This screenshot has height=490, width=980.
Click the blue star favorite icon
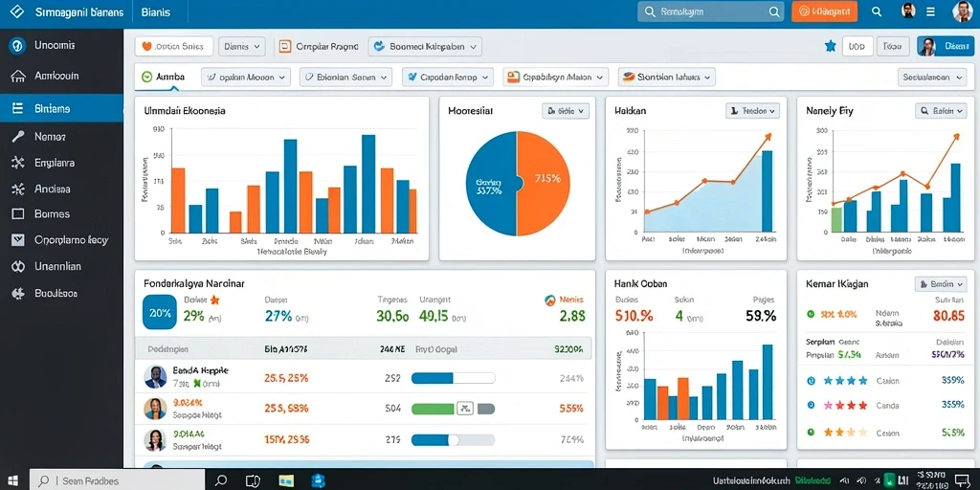point(830,46)
